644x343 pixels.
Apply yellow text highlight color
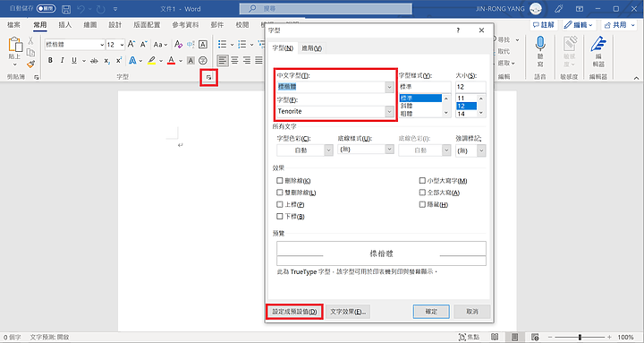(151, 61)
